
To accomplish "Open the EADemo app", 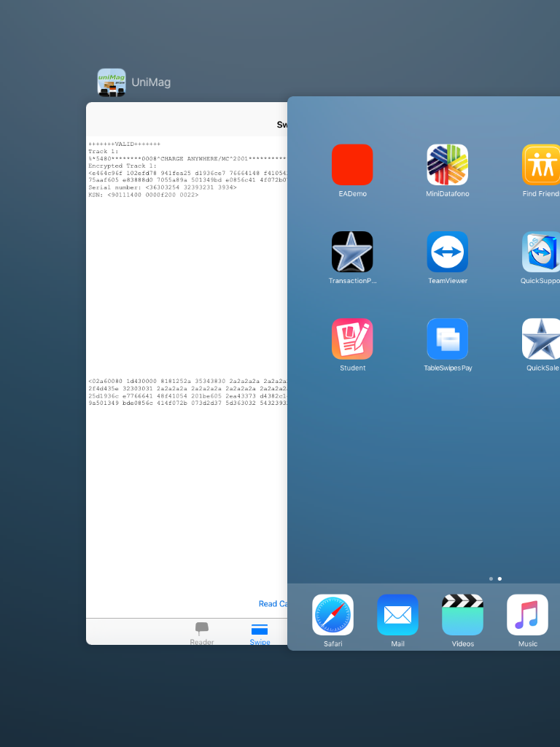I will point(352,165).
